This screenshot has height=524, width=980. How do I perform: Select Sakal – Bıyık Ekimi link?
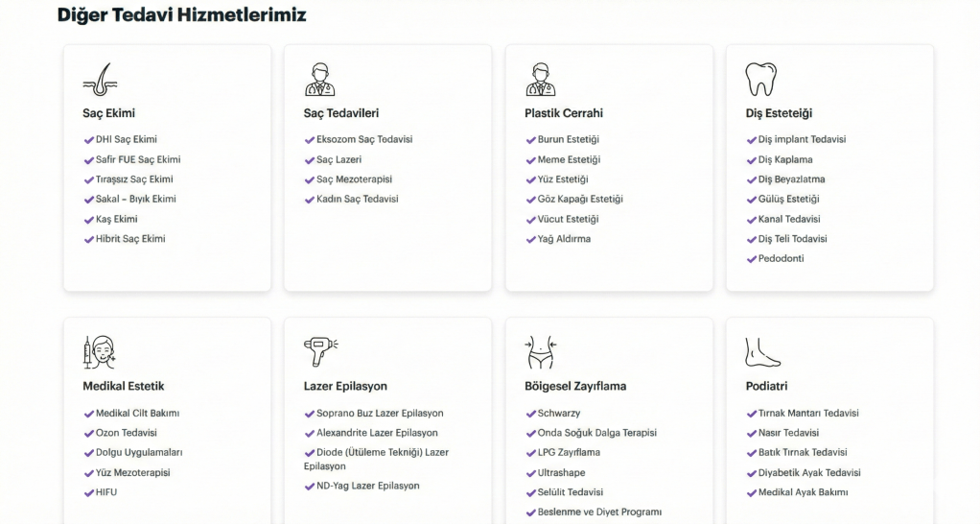(x=135, y=200)
